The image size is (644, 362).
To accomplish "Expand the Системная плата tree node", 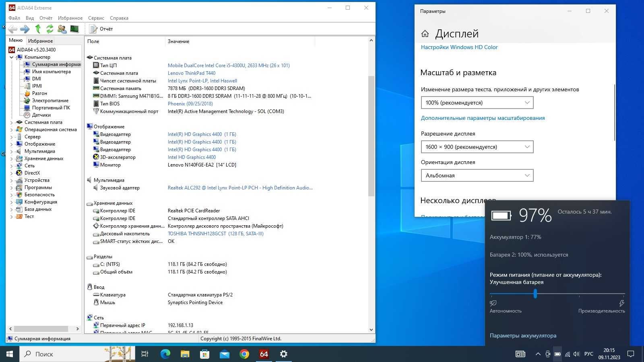I will [11, 122].
